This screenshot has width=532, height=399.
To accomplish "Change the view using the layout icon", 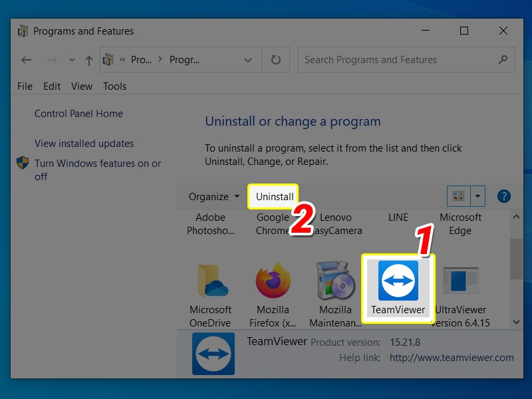I will 458,196.
